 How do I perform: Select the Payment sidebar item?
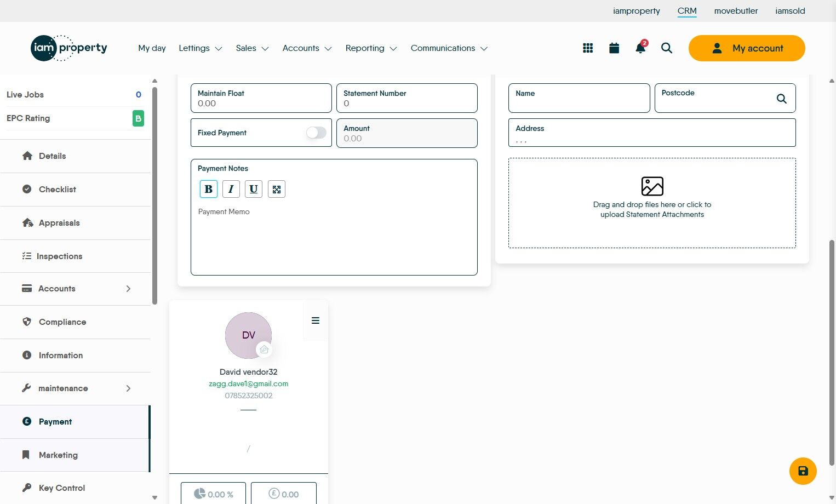76,422
